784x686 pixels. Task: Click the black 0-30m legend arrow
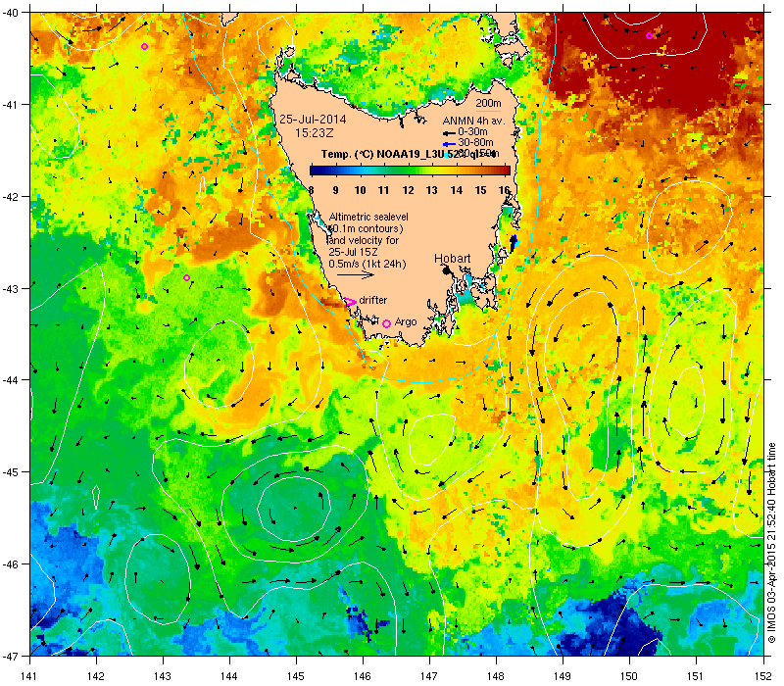pyautogui.click(x=449, y=133)
